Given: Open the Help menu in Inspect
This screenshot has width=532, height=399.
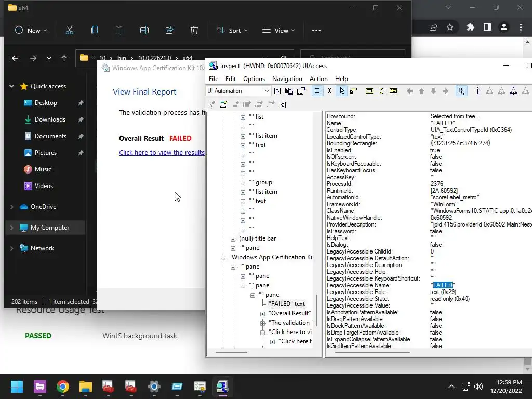Looking at the screenshot, I should tap(341, 79).
